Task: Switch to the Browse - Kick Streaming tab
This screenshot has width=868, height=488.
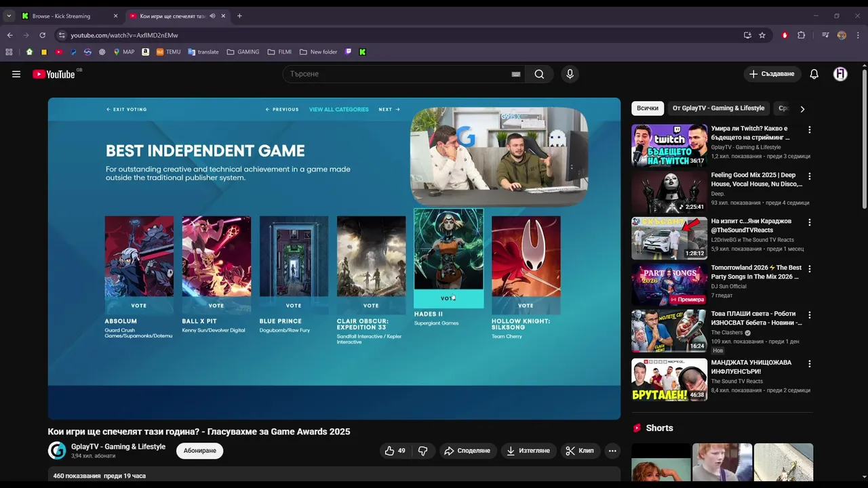Action: (x=71, y=16)
